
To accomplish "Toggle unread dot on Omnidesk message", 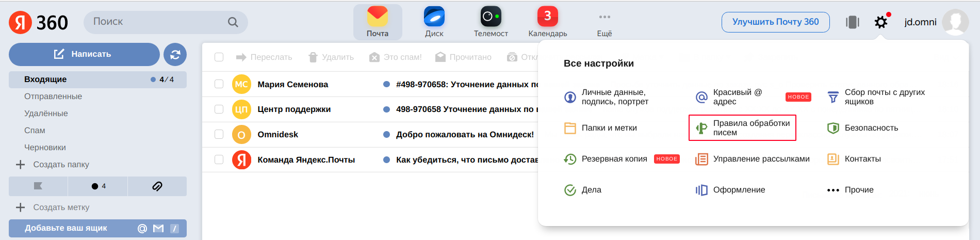I will pyautogui.click(x=386, y=135).
